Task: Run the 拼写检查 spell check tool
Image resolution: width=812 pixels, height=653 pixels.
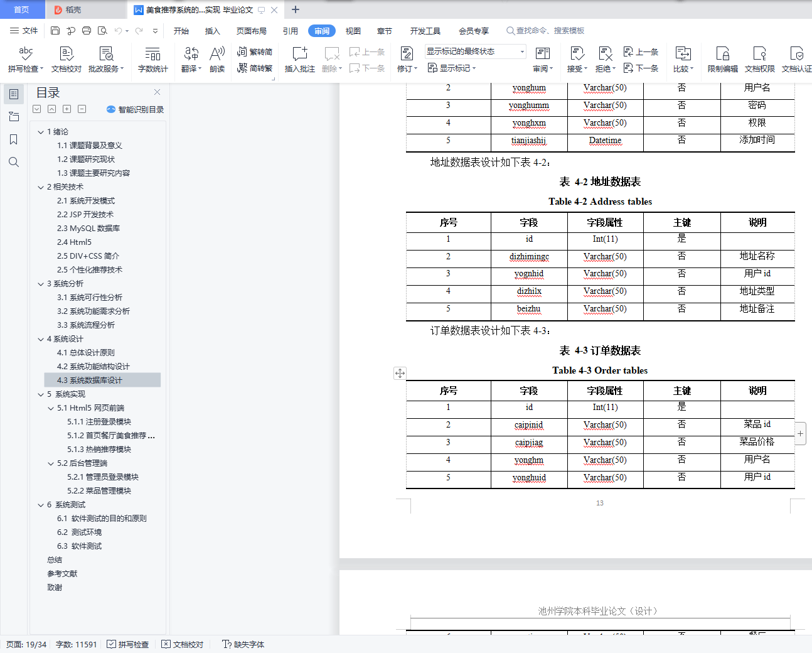Action: coord(25,60)
